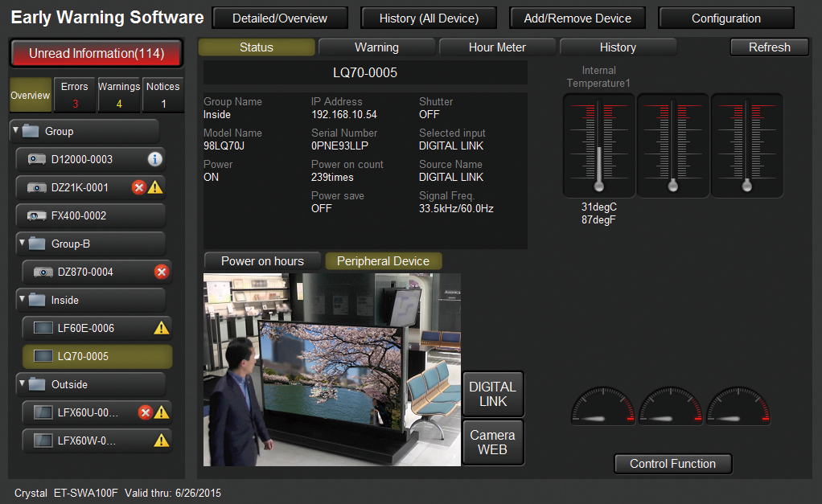Click the info icon on D12000-0003
Viewport: 822px width, 504px height.
coord(154,159)
